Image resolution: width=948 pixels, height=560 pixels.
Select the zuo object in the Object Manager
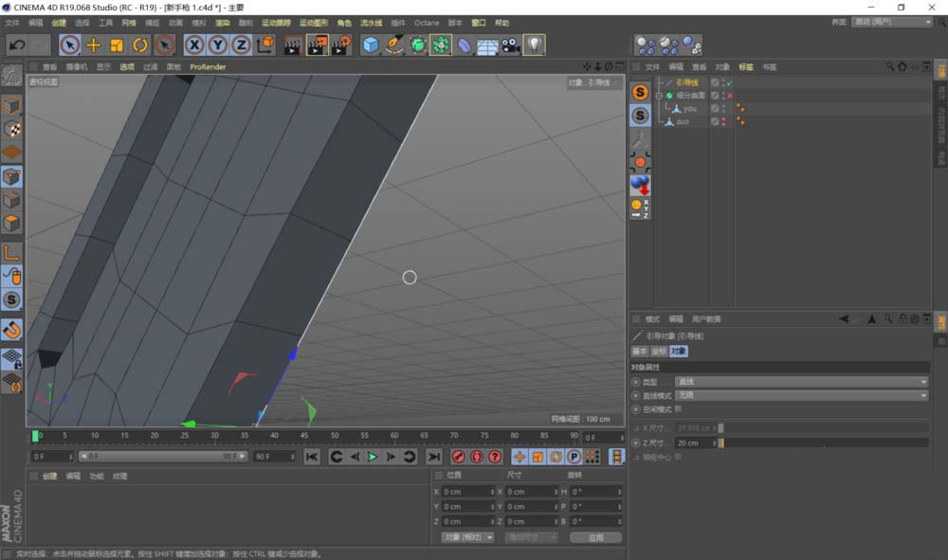pyautogui.click(x=684, y=121)
